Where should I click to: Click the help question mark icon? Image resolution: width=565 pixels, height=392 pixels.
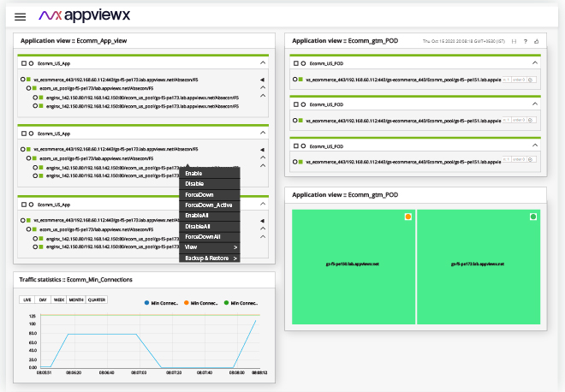click(526, 41)
